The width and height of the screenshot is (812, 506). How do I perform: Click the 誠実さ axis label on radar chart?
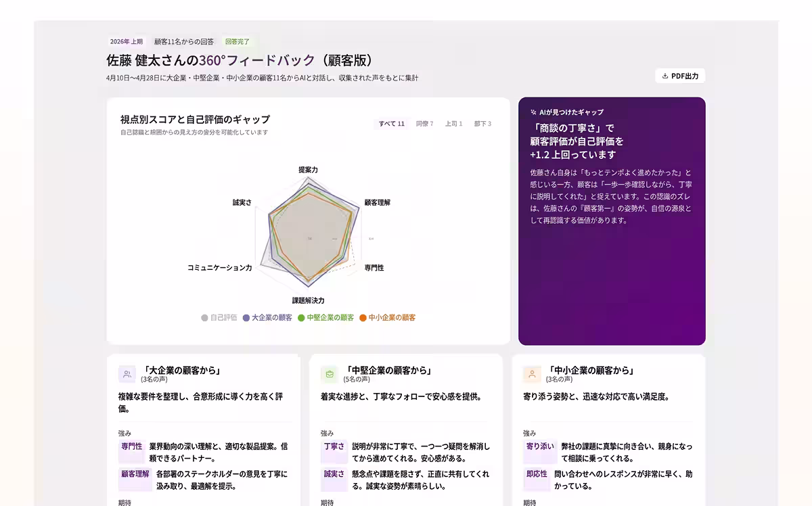click(x=242, y=202)
